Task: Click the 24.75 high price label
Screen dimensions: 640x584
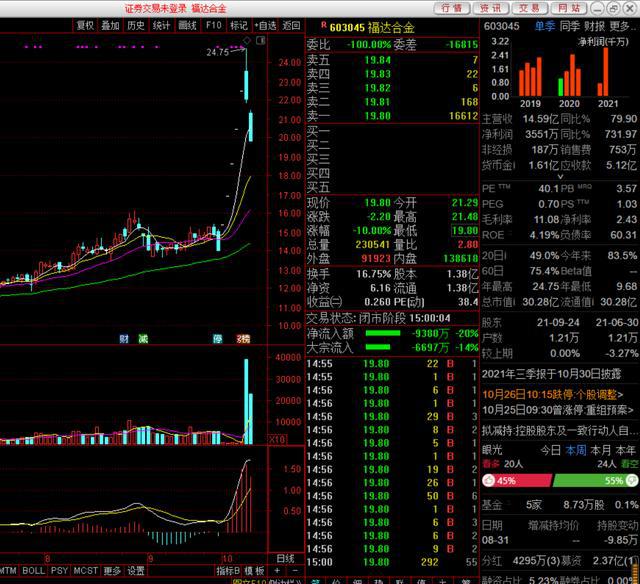Action: pos(218,52)
